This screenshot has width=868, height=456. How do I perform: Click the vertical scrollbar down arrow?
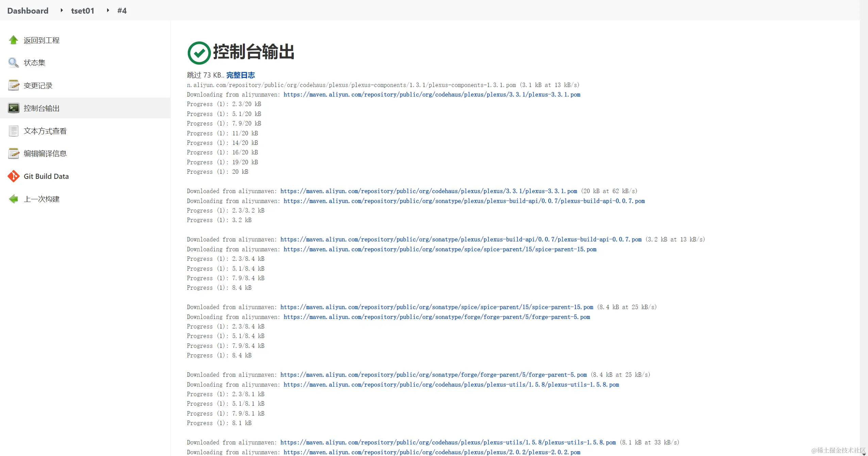pyautogui.click(x=864, y=454)
